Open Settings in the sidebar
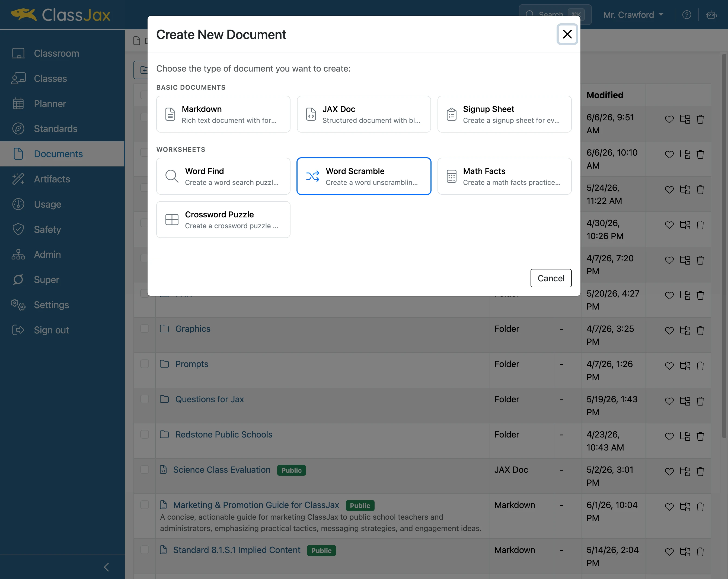This screenshot has width=728, height=579. [62, 305]
